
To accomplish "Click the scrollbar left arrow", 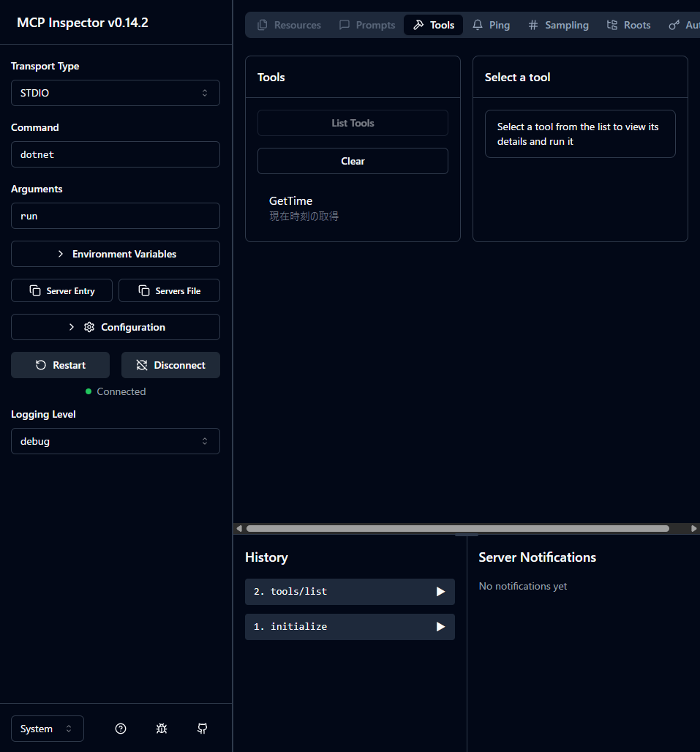I will point(239,528).
